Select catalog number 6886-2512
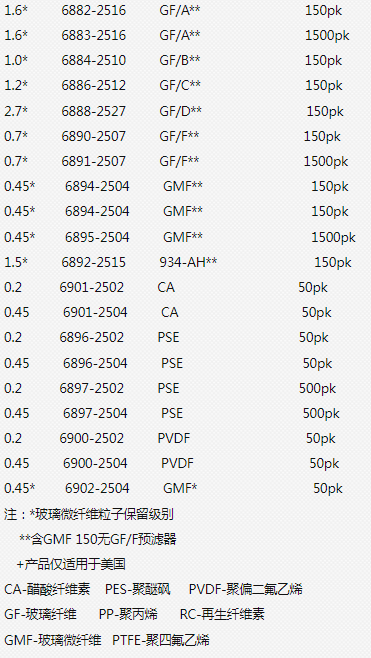The image size is (371, 658). (x=94, y=86)
